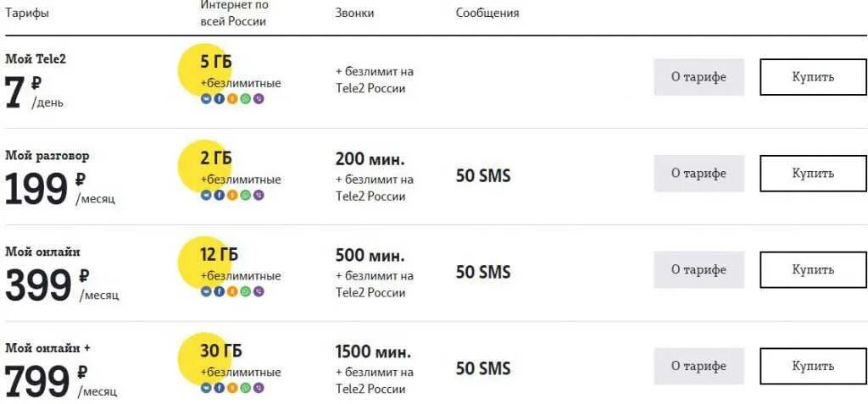
Task: Click the Facebook icon in Мой онлайн + row
Action: tap(220, 388)
